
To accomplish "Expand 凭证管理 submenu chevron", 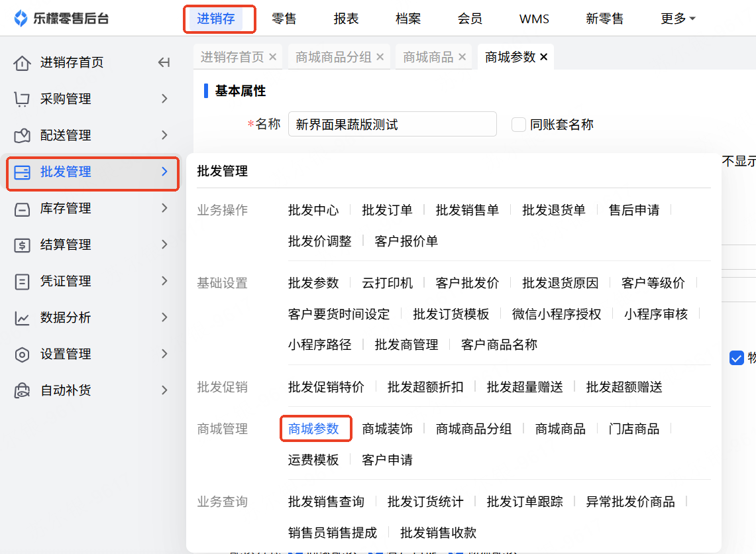I will tap(164, 280).
